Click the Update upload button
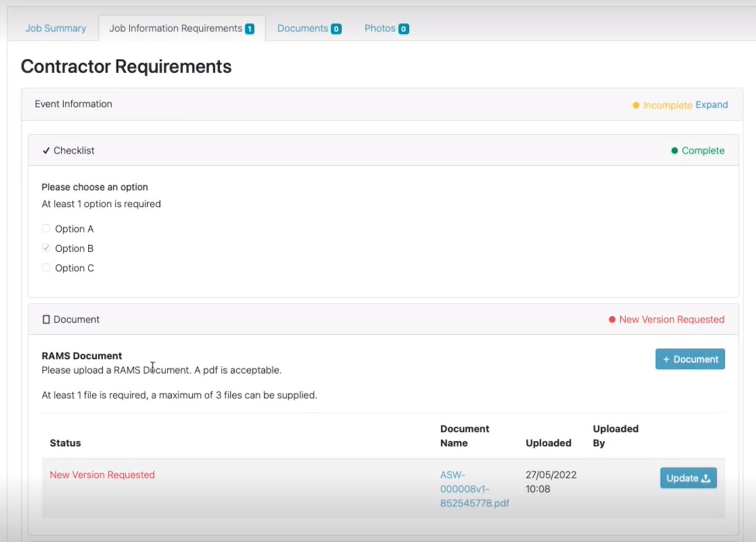This screenshot has height=542, width=756. click(x=688, y=478)
